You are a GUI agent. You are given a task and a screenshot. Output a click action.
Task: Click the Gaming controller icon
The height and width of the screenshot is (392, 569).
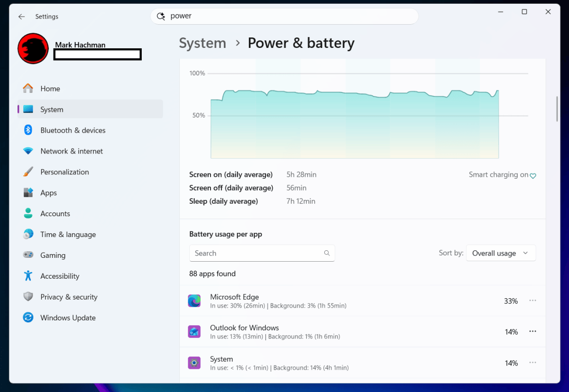(x=28, y=255)
